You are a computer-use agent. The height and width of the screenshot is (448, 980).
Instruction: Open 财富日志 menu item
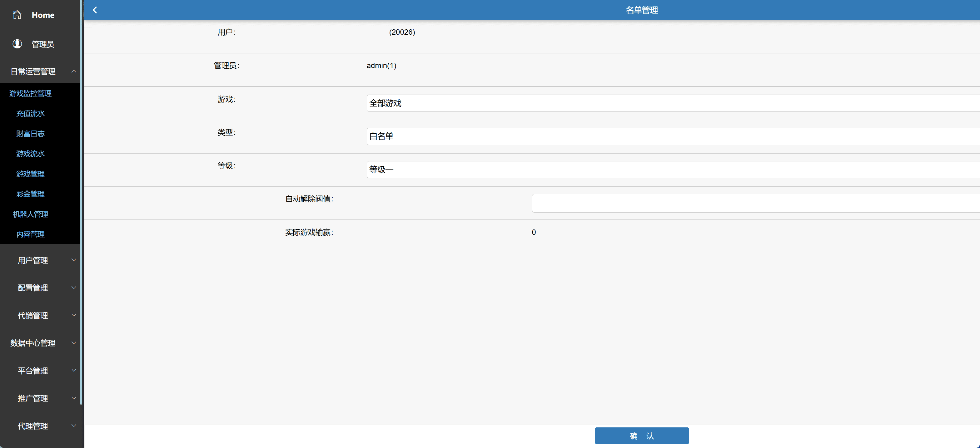pos(30,134)
